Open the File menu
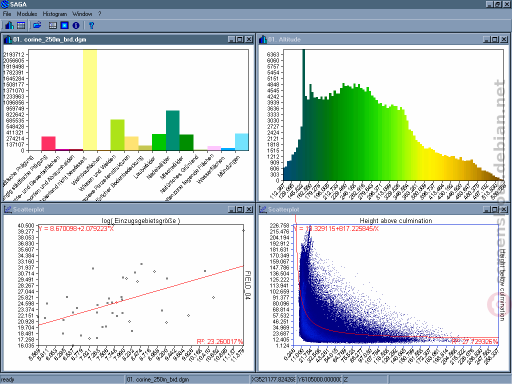The image size is (512, 384). coord(7,14)
